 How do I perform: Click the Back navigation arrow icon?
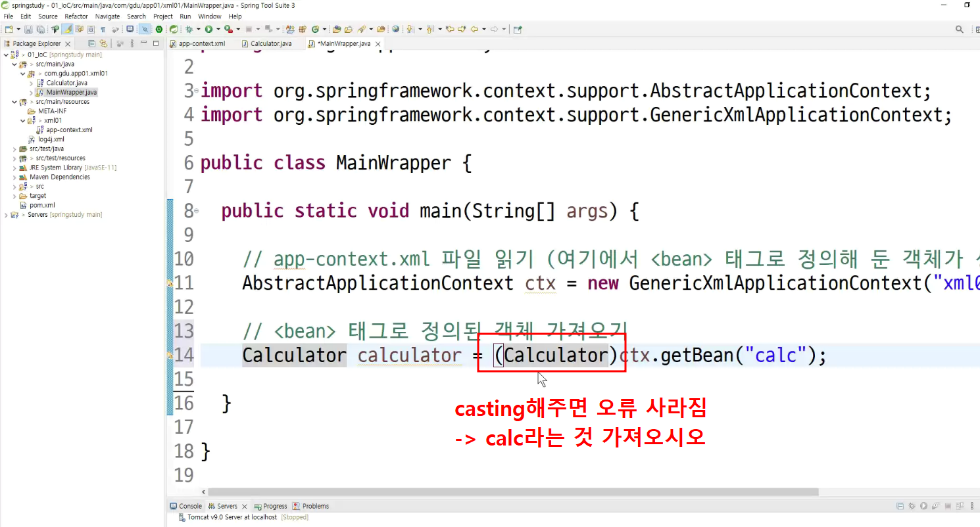point(475,29)
